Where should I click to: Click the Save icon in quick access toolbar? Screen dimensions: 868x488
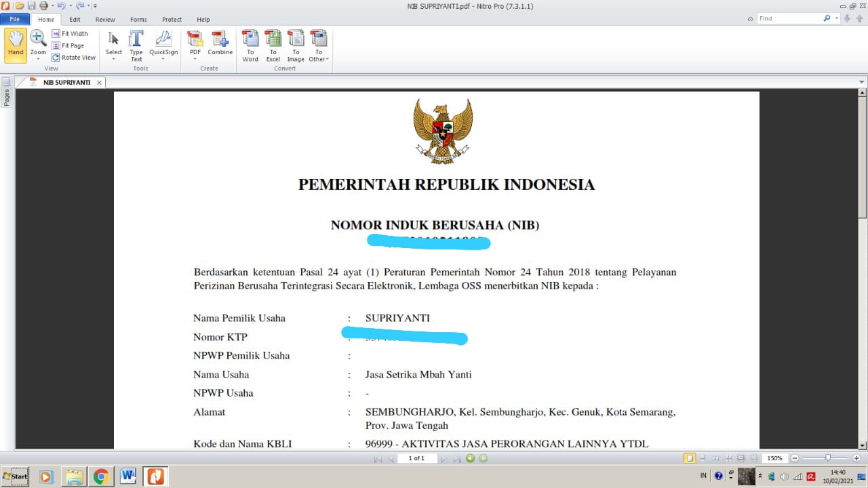tap(31, 5)
